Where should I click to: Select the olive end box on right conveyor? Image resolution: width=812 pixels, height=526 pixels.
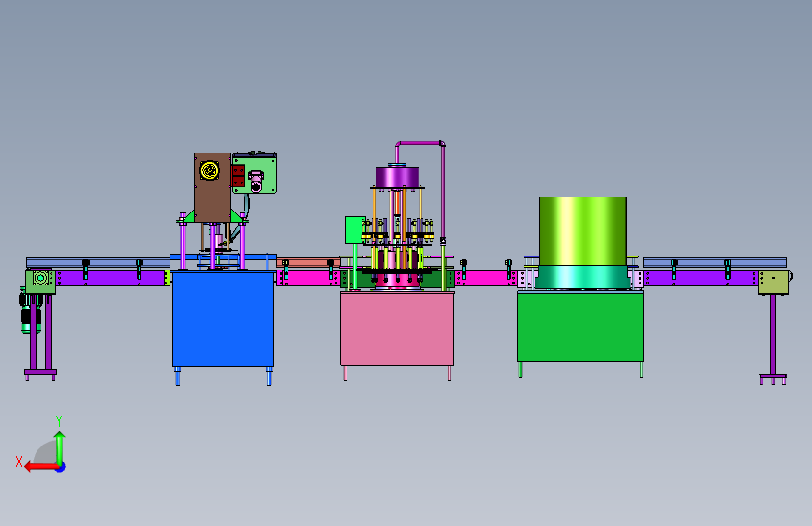[x=774, y=283]
